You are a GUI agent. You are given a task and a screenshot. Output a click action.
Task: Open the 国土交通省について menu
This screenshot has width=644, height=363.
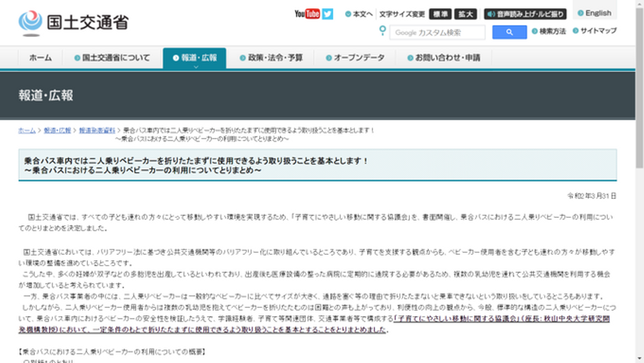pos(112,58)
